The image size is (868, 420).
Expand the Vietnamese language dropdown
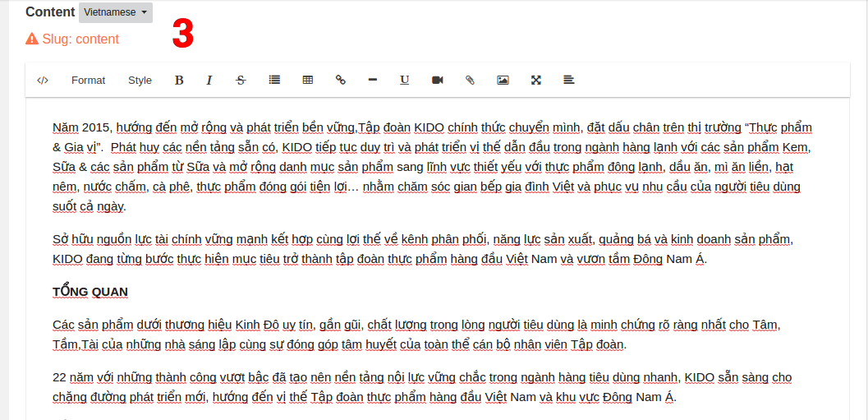coord(116,12)
